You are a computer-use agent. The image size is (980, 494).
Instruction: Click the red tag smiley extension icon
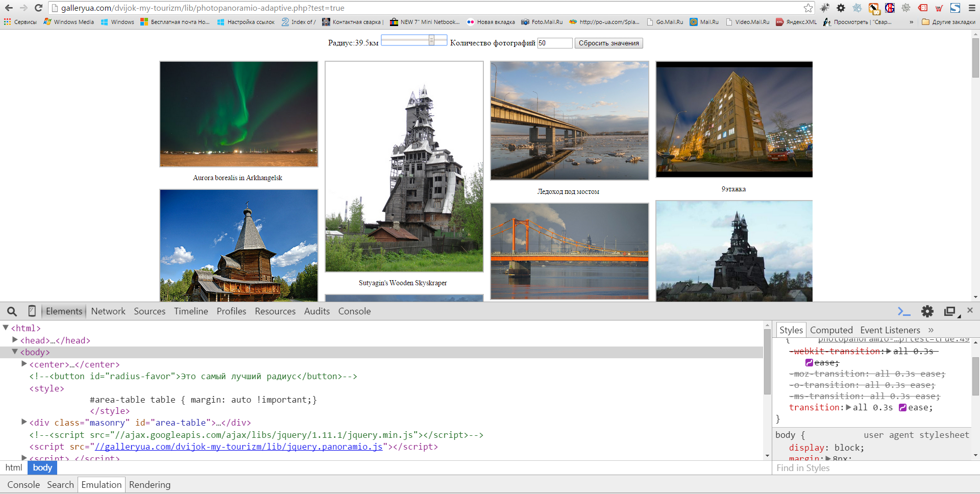click(923, 8)
